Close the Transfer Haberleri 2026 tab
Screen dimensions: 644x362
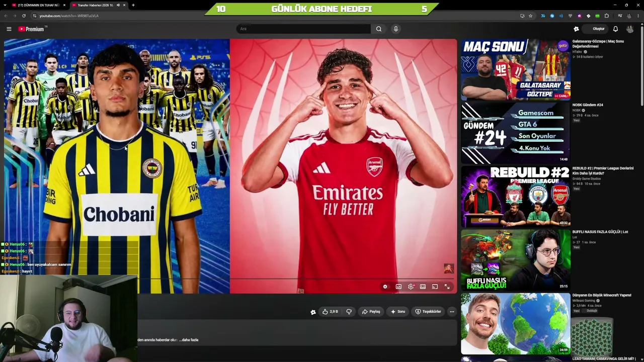124,5
